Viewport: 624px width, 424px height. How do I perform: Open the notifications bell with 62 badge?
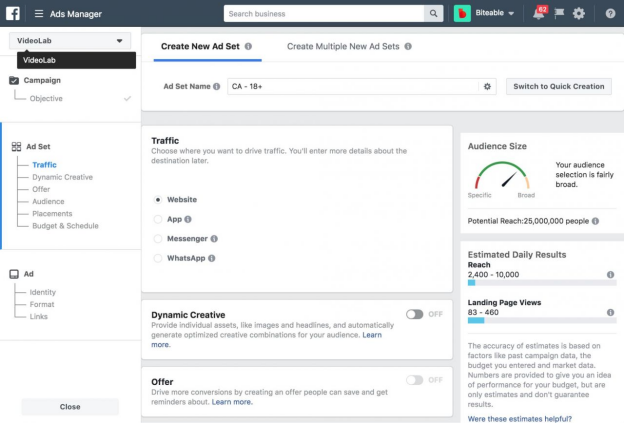(x=539, y=13)
